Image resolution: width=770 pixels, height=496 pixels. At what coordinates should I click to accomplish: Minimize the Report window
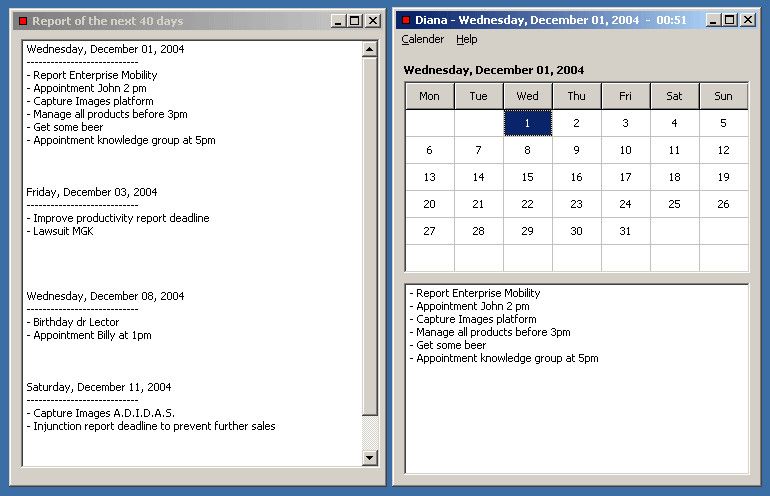[338, 21]
